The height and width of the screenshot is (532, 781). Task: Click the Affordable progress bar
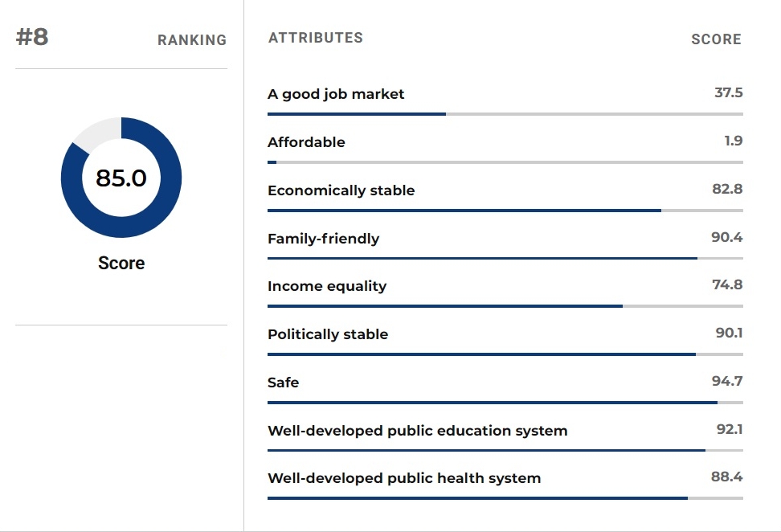click(x=505, y=162)
